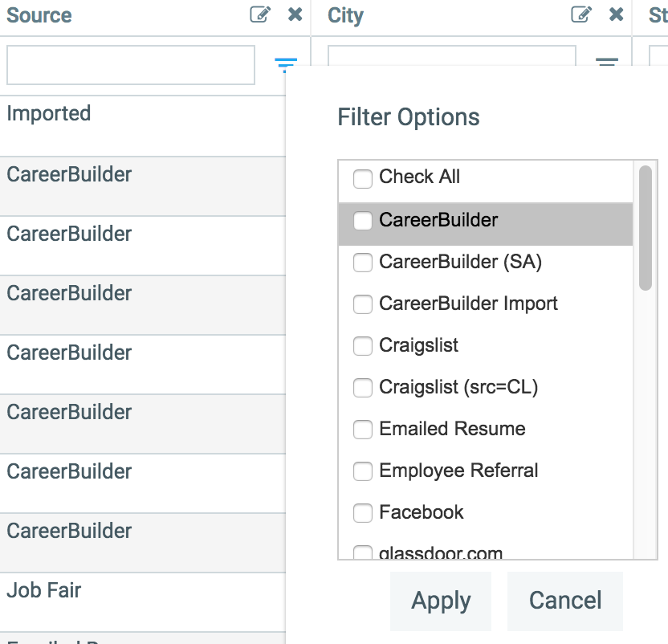
Task: Click the filter list scrollbar thumb
Action: click(x=645, y=227)
